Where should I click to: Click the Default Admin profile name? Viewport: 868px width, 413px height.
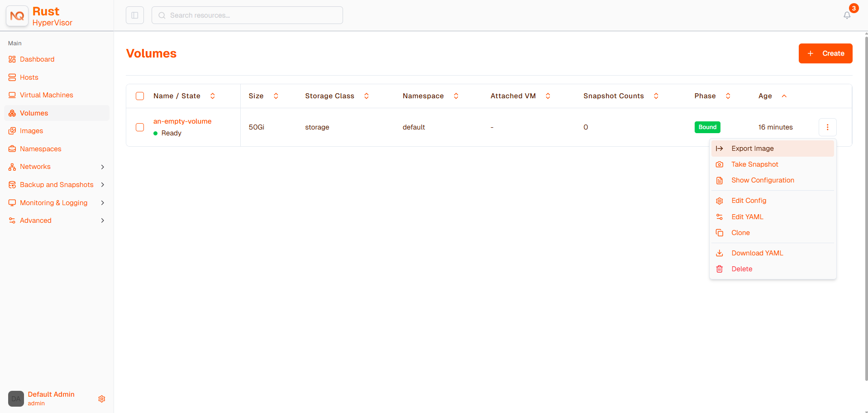tap(51, 394)
